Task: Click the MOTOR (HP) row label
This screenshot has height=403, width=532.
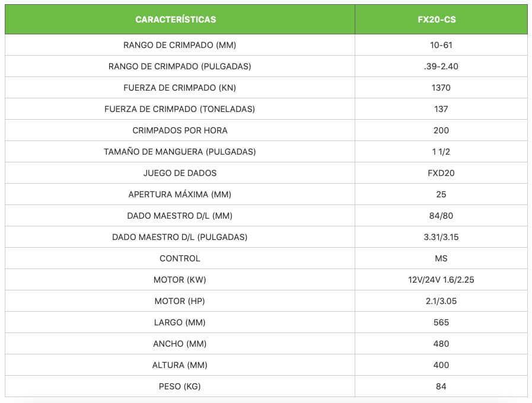Action: [180, 301]
